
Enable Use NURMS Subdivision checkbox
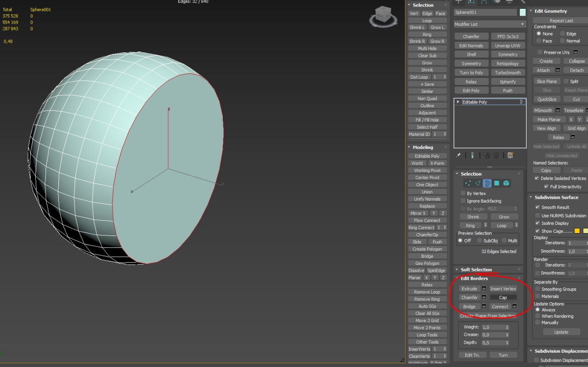click(537, 216)
